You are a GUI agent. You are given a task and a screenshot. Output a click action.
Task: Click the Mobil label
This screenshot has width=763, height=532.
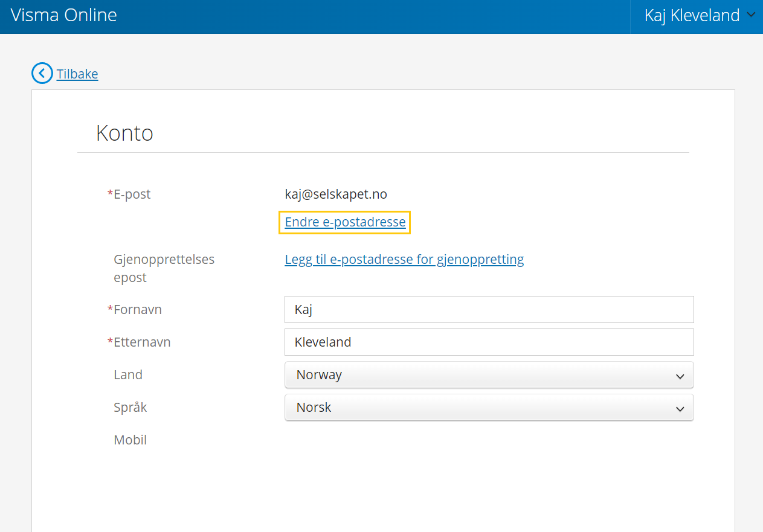(x=130, y=440)
